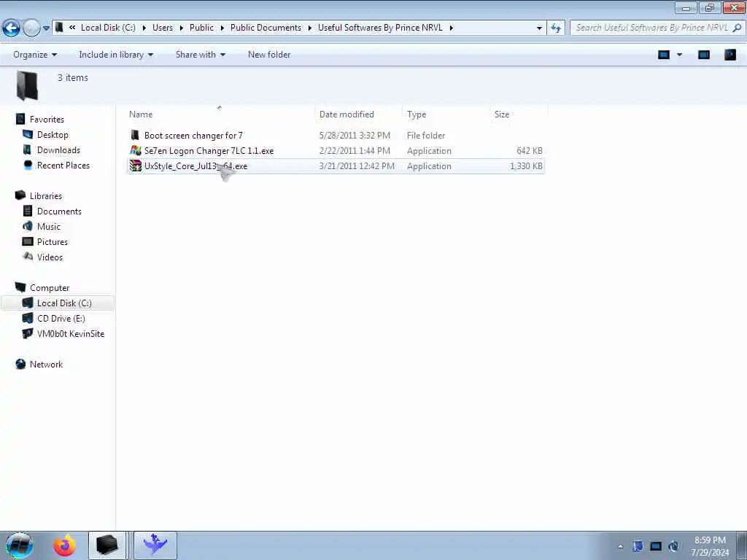747x560 pixels.
Task: Open Favorites in navigation pane
Action: coord(47,120)
